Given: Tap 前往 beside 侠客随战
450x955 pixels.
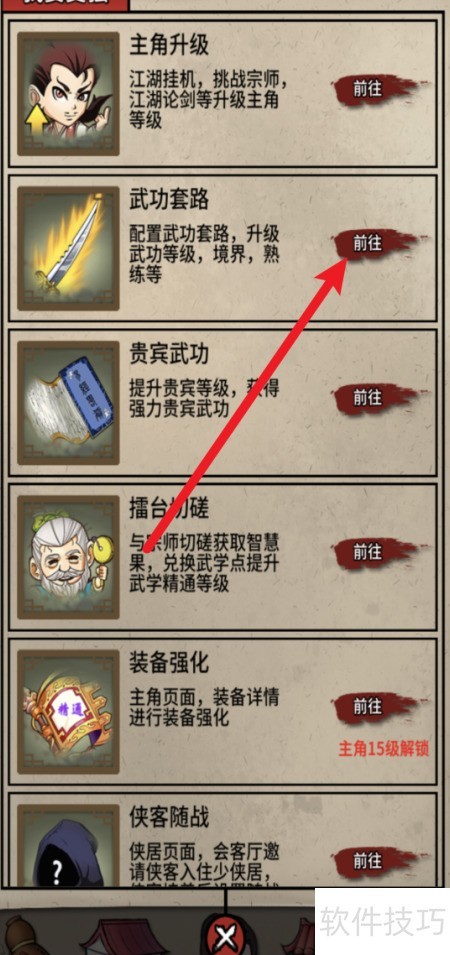Looking at the screenshot, I should coord(368,861).
